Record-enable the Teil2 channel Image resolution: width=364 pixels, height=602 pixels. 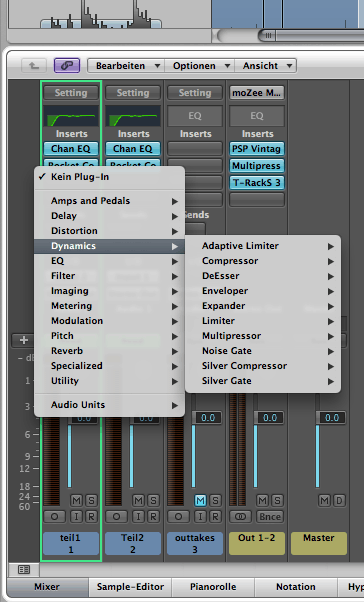(x=153, y=516)
